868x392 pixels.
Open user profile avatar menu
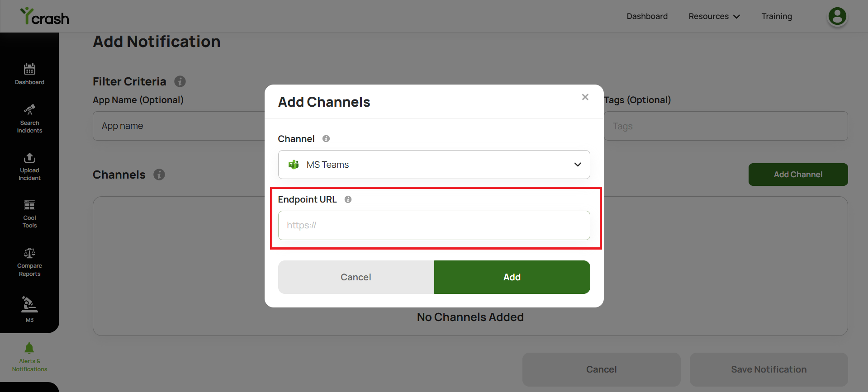click(837, 17)
